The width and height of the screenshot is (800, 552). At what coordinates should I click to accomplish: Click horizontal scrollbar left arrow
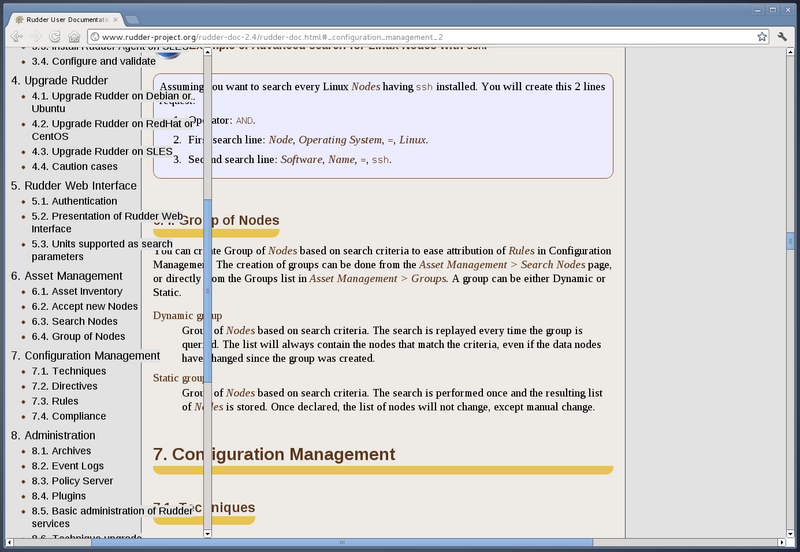click(9, 542)
